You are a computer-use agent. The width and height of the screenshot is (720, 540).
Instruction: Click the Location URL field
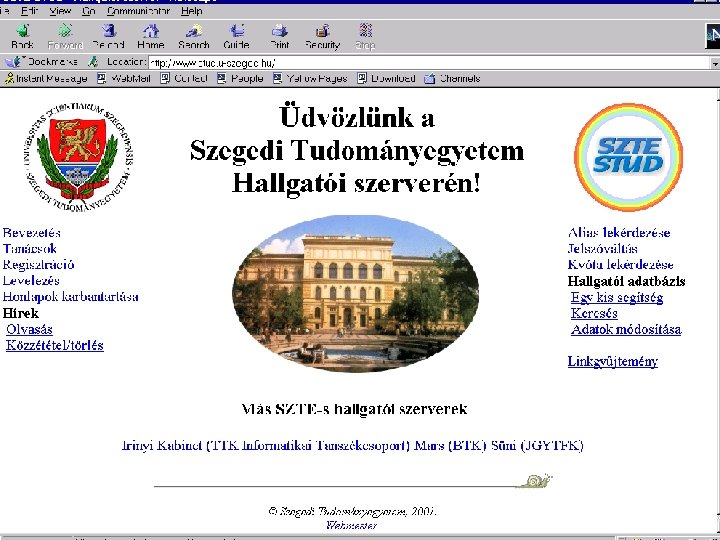click(429, 62)
